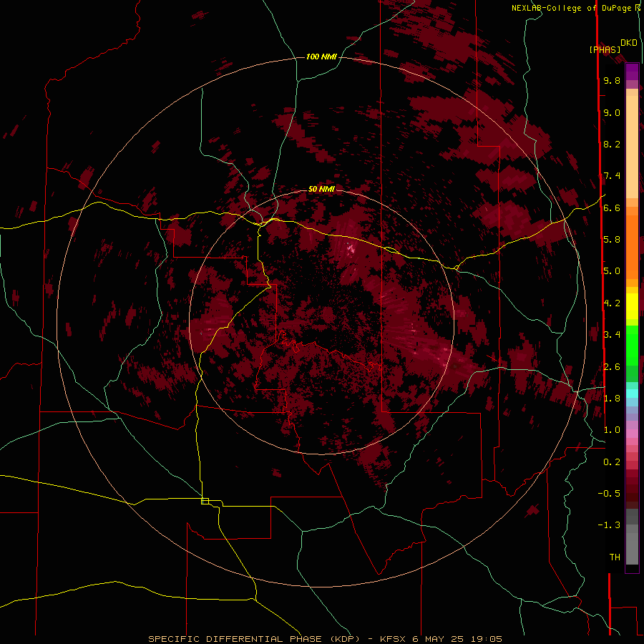Image resolution: width=644 pixels, height=644 pixels.
Task: Click the 1.0 value on the scale
Action: click(x=612, y=430)
